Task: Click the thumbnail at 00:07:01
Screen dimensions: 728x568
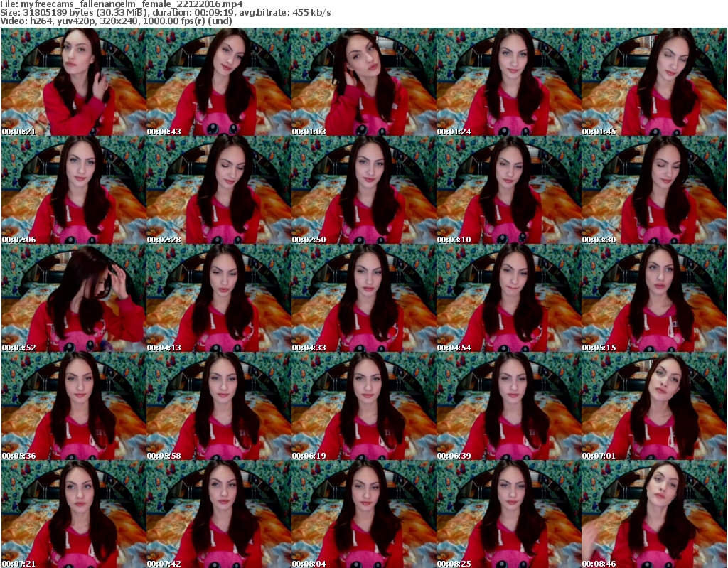Action: (653, 406)
